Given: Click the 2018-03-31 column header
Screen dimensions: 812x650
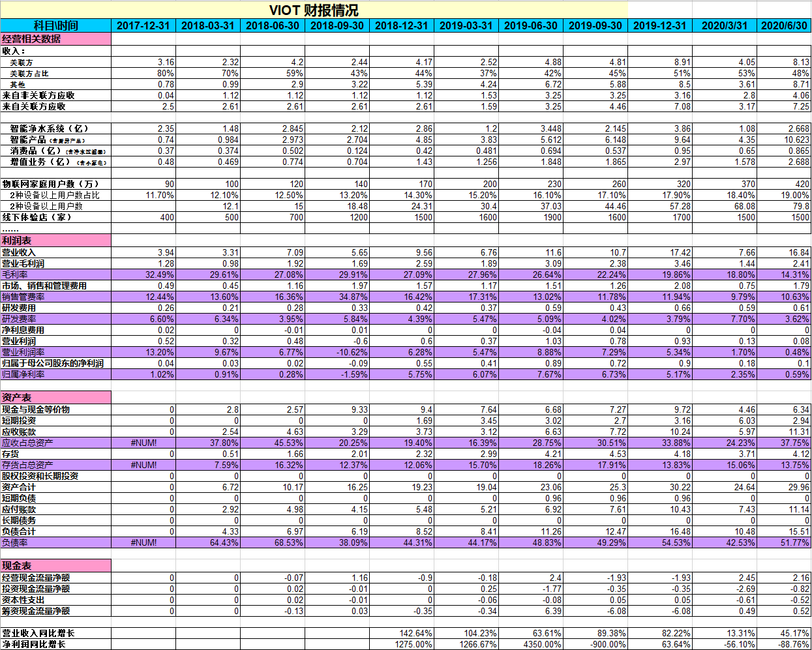Looking at the screenshot, I should tap(208, 25).
